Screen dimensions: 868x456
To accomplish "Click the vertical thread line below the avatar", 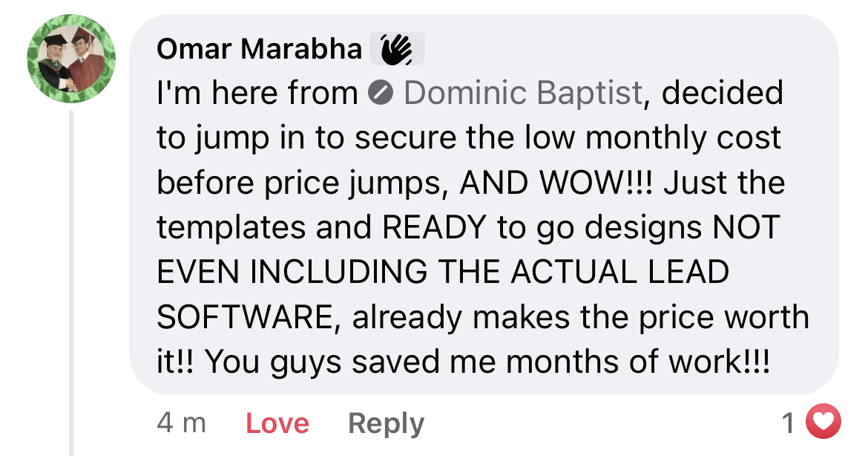I will [72, 282].
